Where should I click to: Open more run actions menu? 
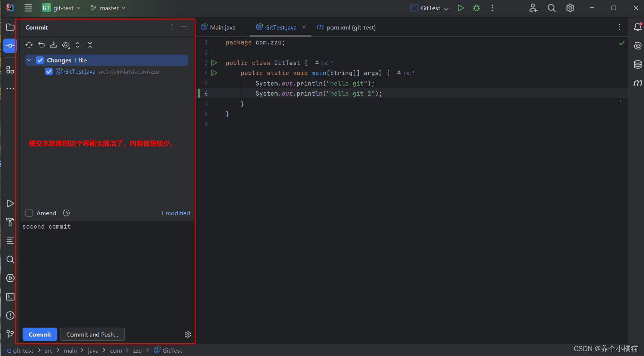tap(493, 8)
